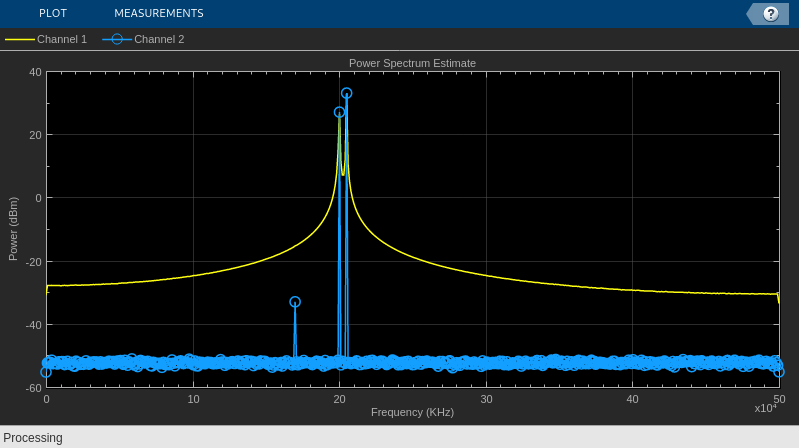Select the tallest blue peak marker above 30 dBm

pos(347,93)
